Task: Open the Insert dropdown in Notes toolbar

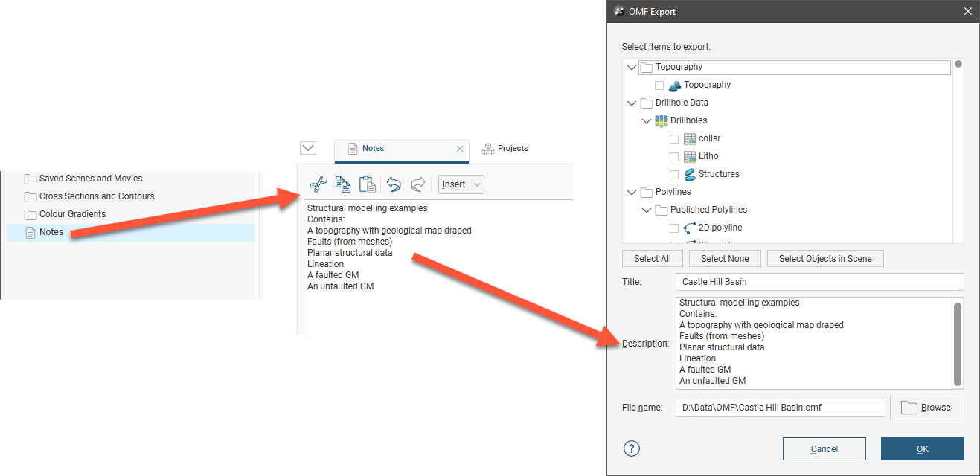Action: 461,184
